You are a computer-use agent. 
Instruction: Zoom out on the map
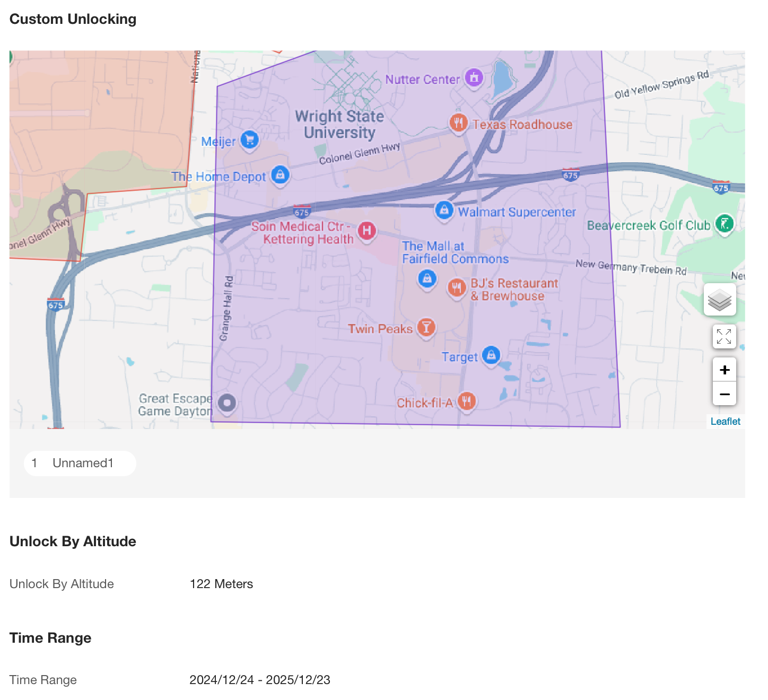[725, 394]
